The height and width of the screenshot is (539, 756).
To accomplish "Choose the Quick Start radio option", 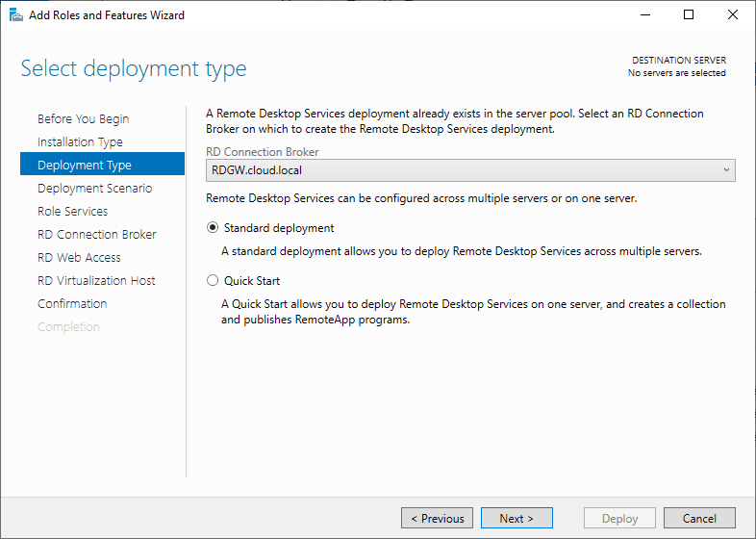I will point(214,281).
